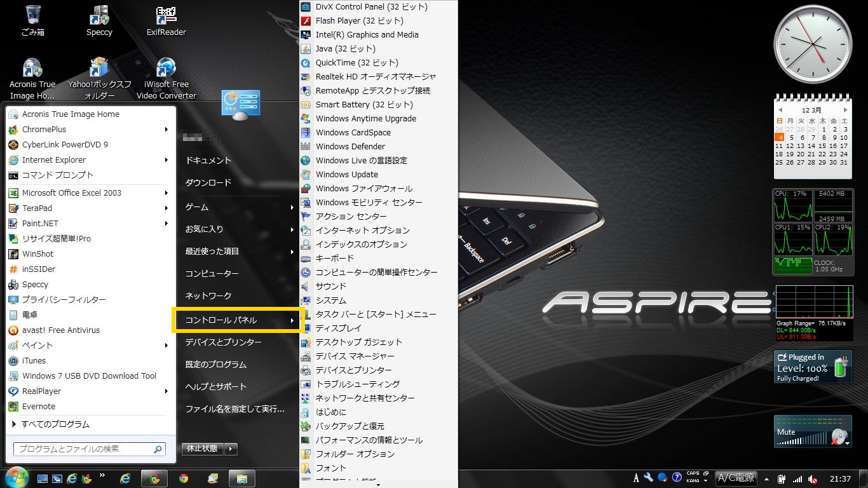Open プライバシーフィルター in the Start menu
Screen dimensions: 868x488
(x=90, y=299)
